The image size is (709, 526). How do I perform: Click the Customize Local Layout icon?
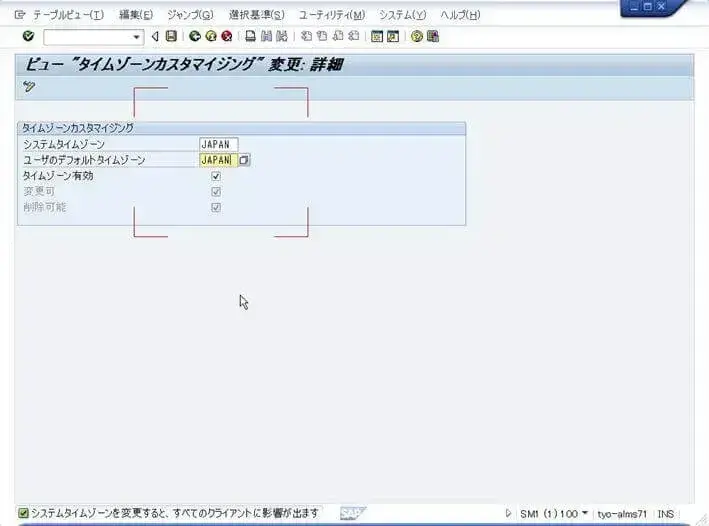[433, 36]
